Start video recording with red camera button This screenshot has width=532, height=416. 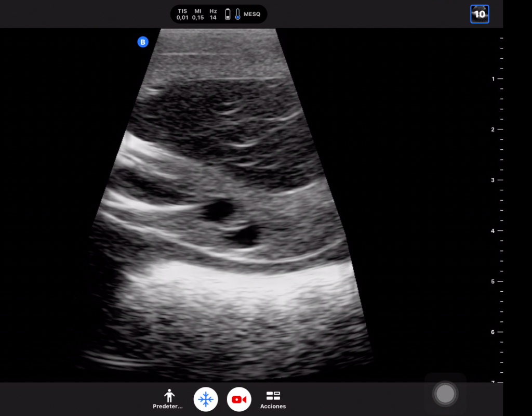tap(239, 399)
